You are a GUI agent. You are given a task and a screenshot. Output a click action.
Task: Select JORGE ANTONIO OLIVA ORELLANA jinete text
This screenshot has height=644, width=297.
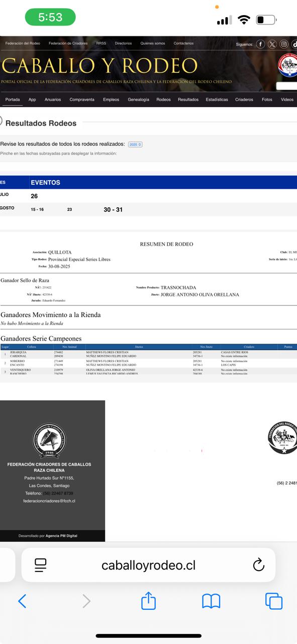pos(200,294)
